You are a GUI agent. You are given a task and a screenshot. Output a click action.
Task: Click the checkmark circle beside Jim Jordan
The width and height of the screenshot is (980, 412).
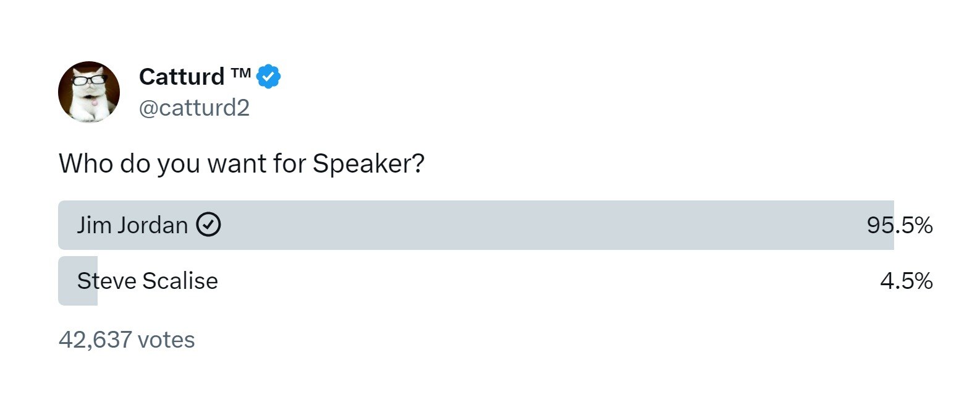208,225
